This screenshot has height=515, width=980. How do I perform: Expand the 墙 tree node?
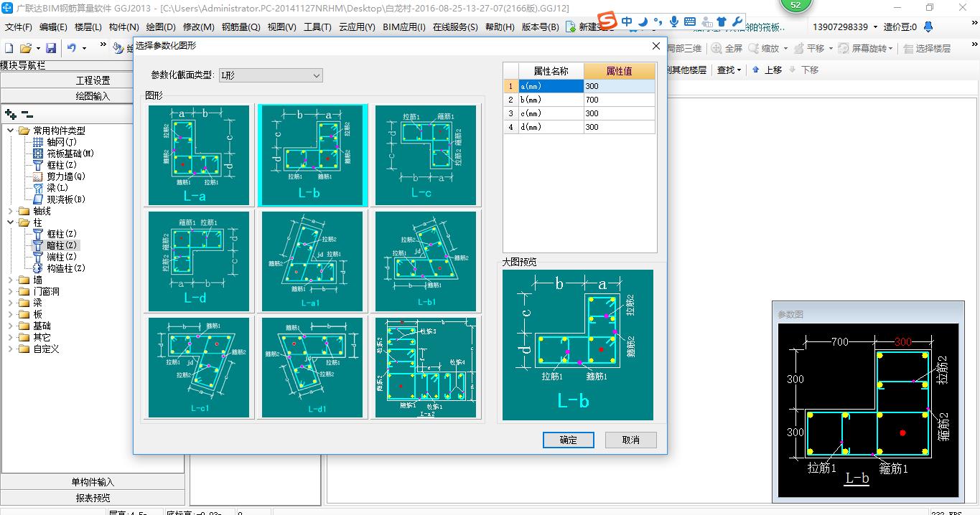(10, 280)
